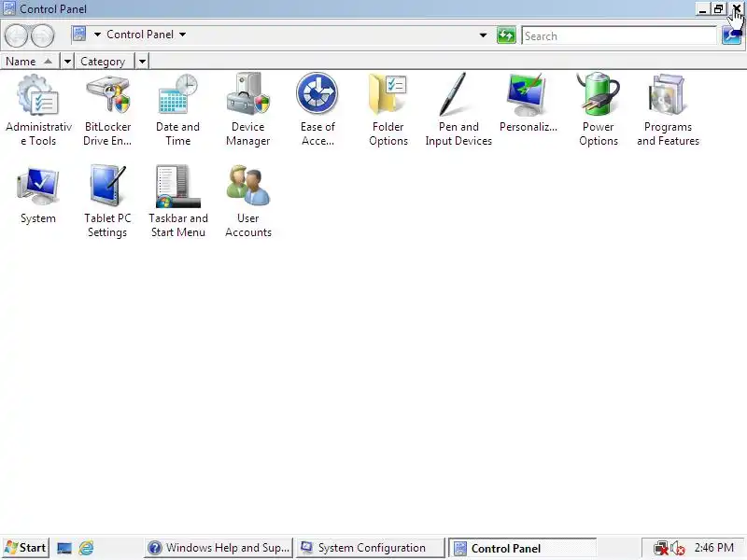Click the volume tray icon

[x=677, y=548]
